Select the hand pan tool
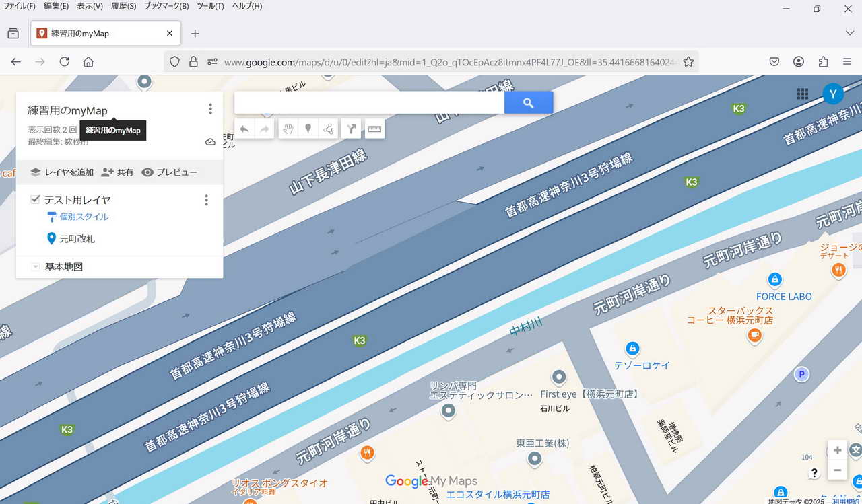 click(x=288, y=129)
